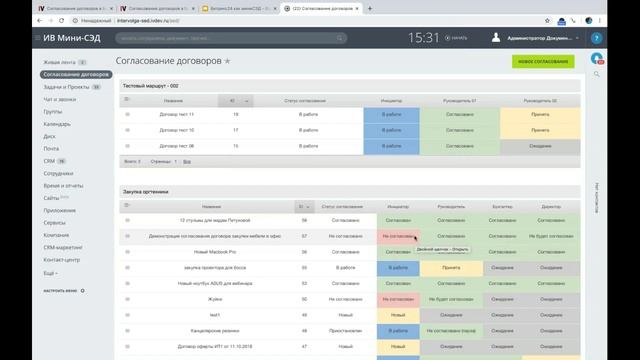Bookmark this page with browser star icon
This screenshot has height=360, width=640.
(547, 20)
